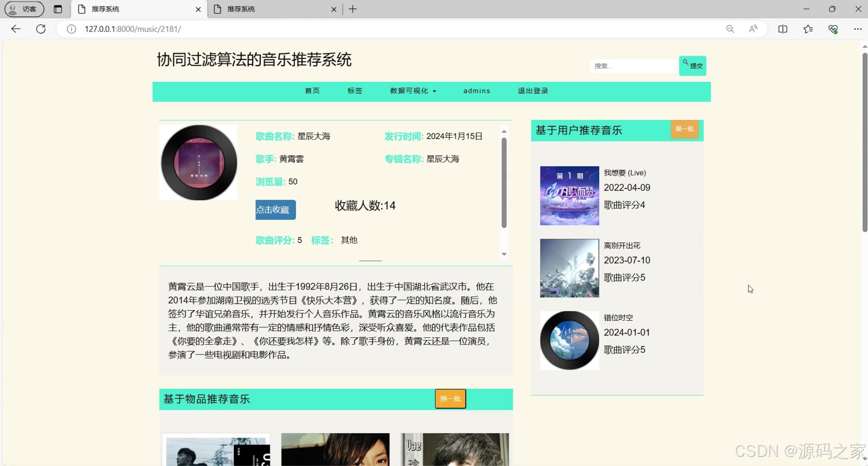Screen dimensions: 868x466
Task: Click 退出登录 to log out
Action: click(532, 91)
